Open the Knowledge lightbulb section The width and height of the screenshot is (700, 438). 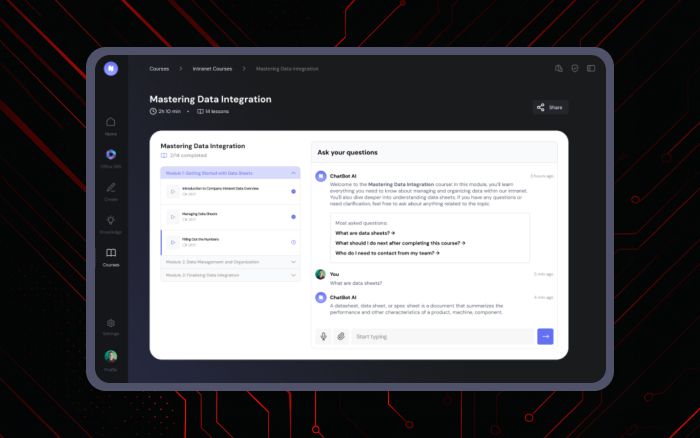click(x=111, y=225)
